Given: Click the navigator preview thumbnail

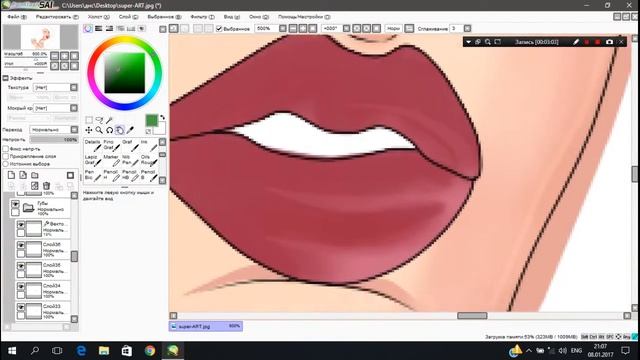Looking at the screenshot, I should click(40, 37).
